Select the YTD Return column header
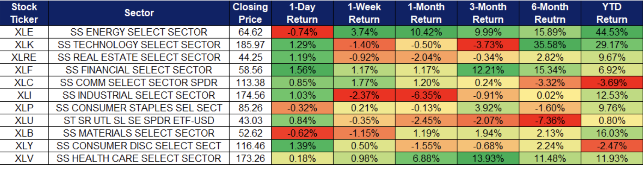The width and height of the screenshot is (644, 170). (611, 13)
